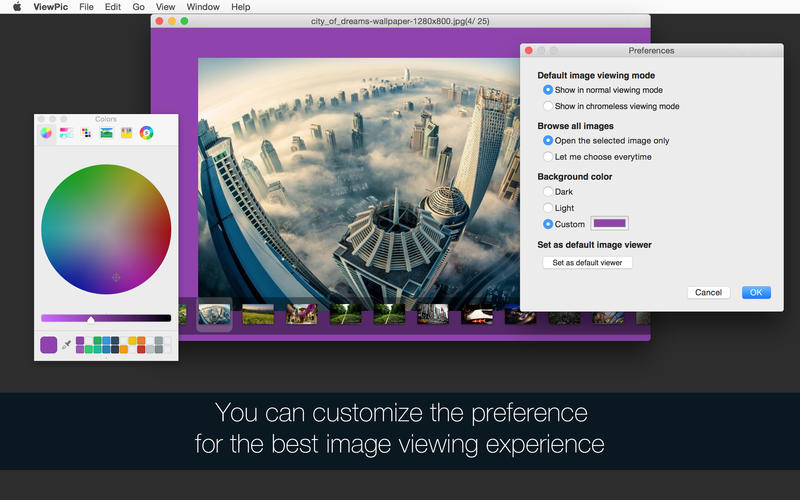Open the color palettes picker icon
This screenshot has width=800, height=500.
86,133
